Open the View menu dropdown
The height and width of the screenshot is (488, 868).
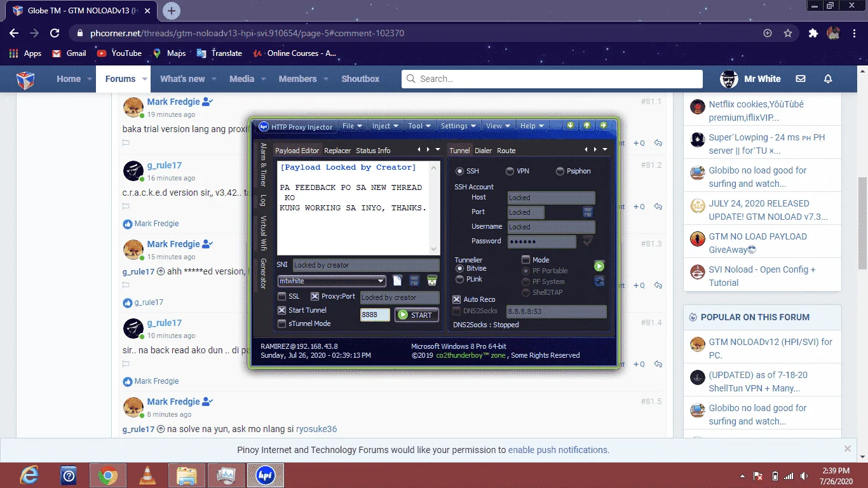[x=498, y=126]
